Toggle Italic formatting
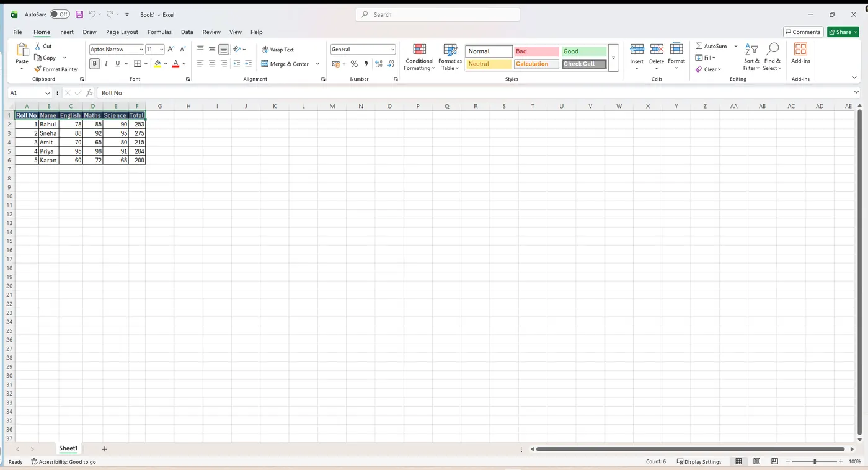The height and width of the screenshot is (470, 868). pos(106,63)
